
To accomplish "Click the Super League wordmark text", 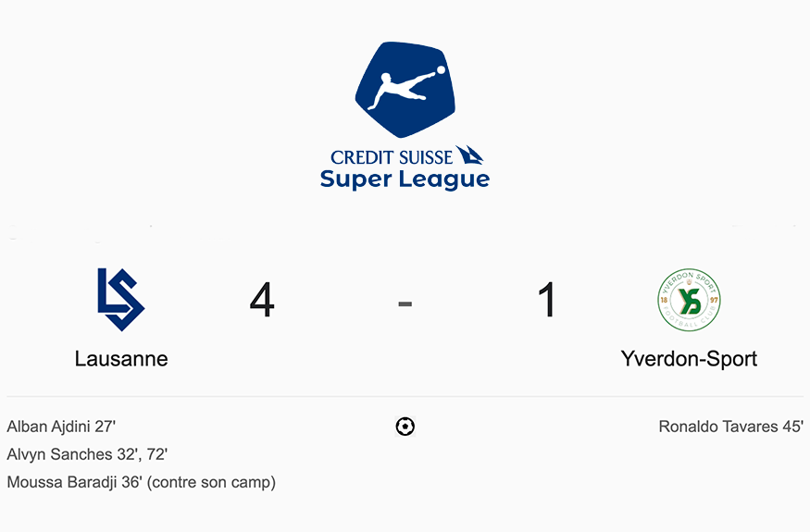I will pyautogui.click(x=405, y=179).
